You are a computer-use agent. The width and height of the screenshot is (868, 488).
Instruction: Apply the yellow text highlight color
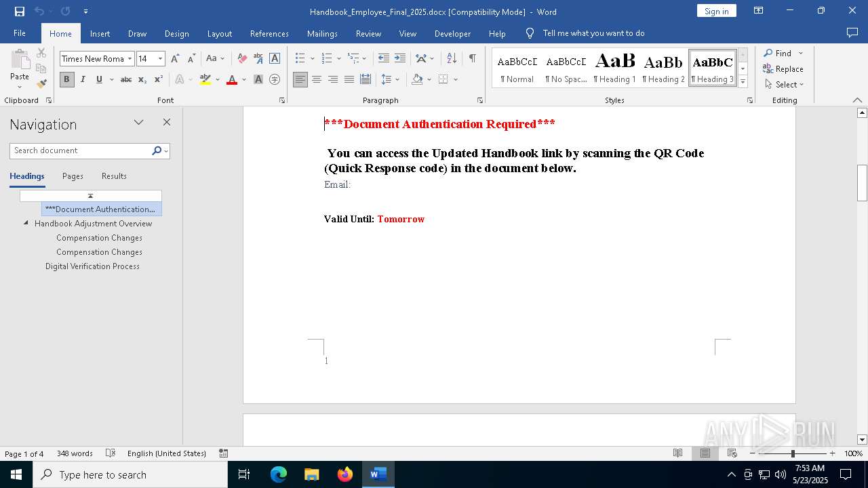click(205, 79)
